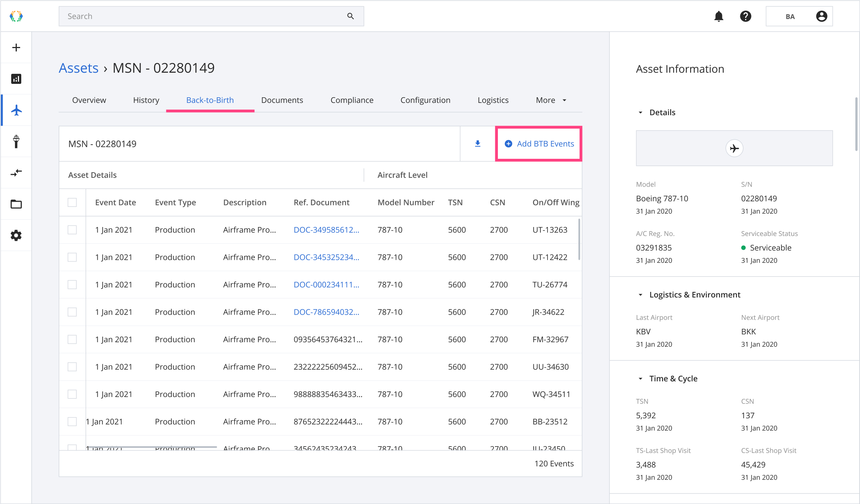
Task: Check the row with WQ-34511
Action: coord(72,394)
